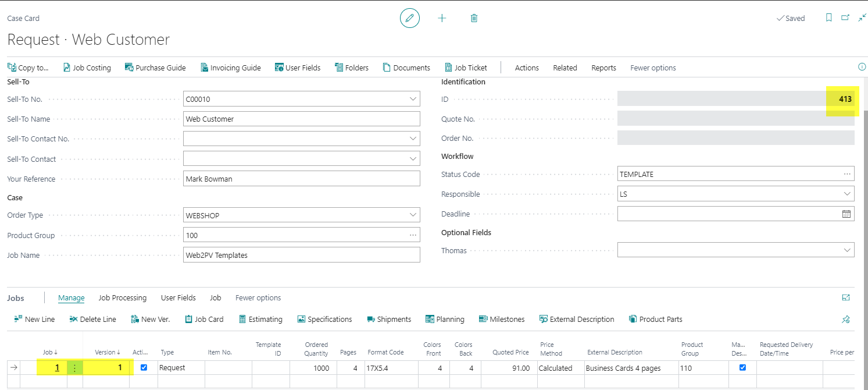This screenshot has width=868, height=390.
Task: Sort by the Job column header
Action: coord(50,352)
